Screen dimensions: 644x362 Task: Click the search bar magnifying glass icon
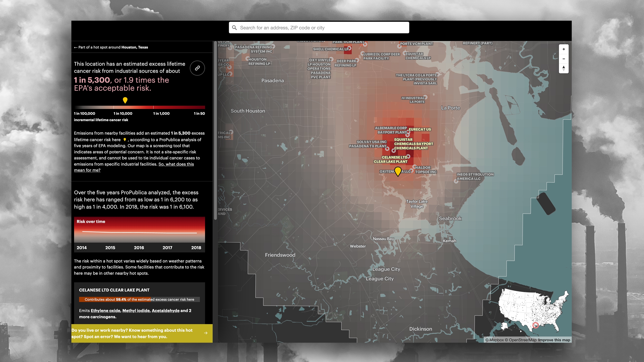click(x=234, y=28)
